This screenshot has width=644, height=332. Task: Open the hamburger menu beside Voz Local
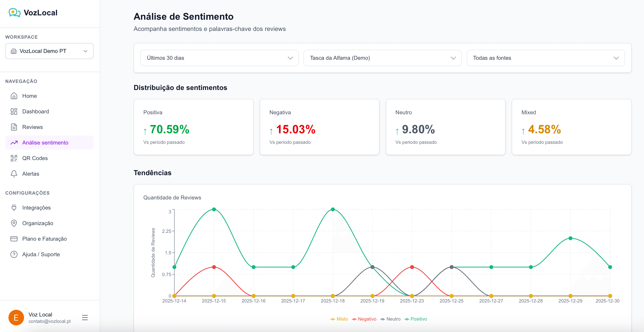85,318
